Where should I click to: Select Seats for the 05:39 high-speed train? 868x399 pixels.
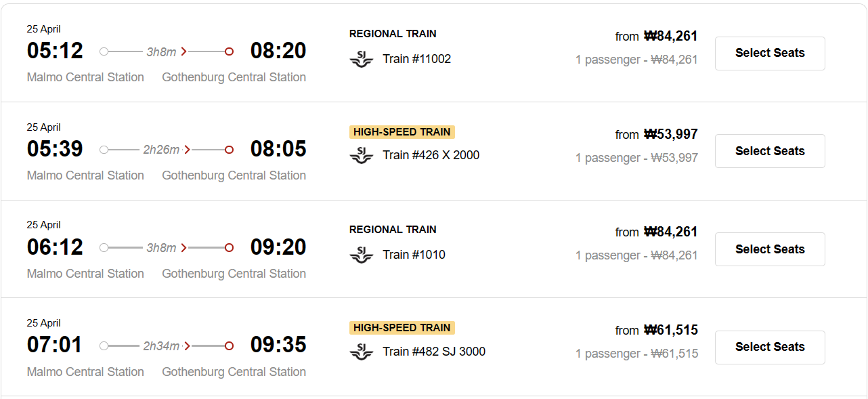770,151
